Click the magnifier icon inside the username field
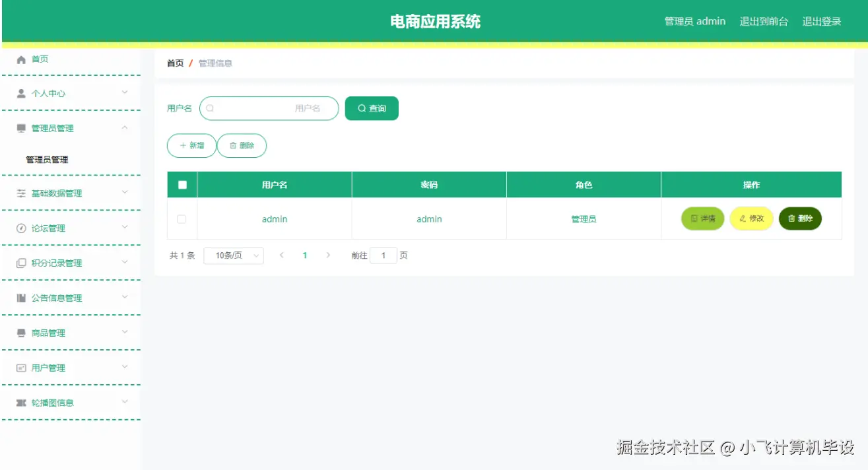The image size is (868, 470). (209, 108)
